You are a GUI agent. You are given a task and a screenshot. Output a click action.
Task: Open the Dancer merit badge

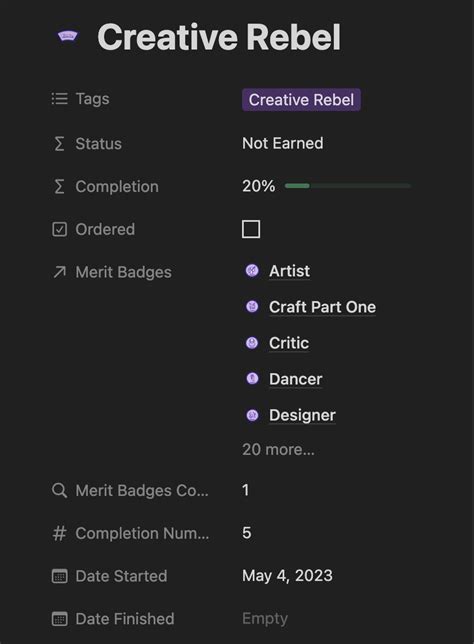[295, 379]
